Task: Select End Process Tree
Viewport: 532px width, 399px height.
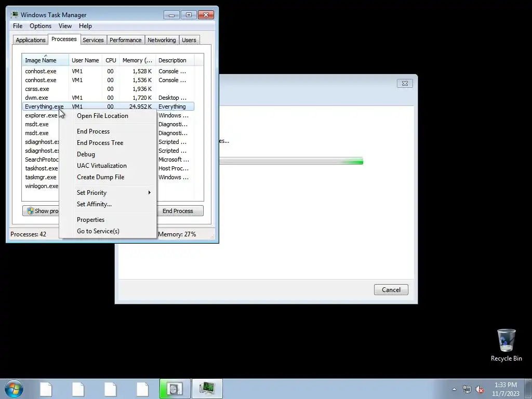Action: tap(100, 143)
